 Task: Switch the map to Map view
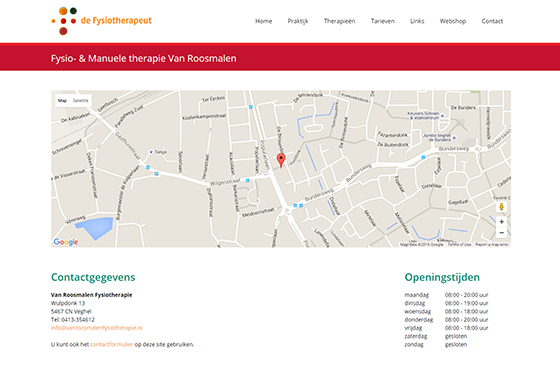[62, 101]
